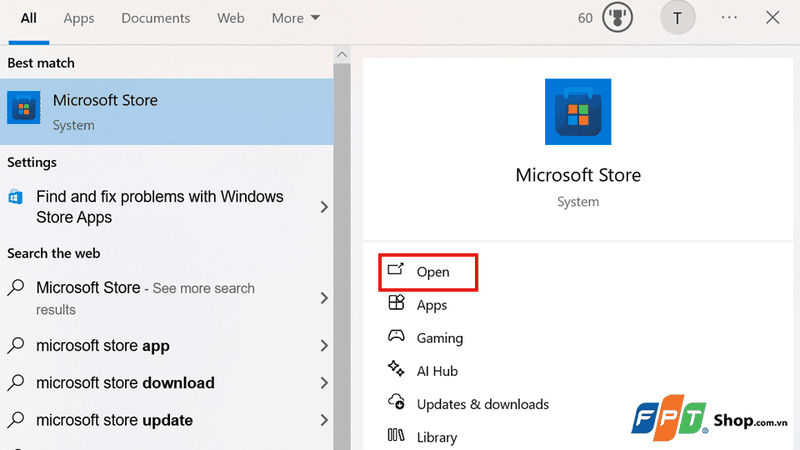Select Microsoft Store best match result
The image size is (800, 450).
[x=166, y=112]
